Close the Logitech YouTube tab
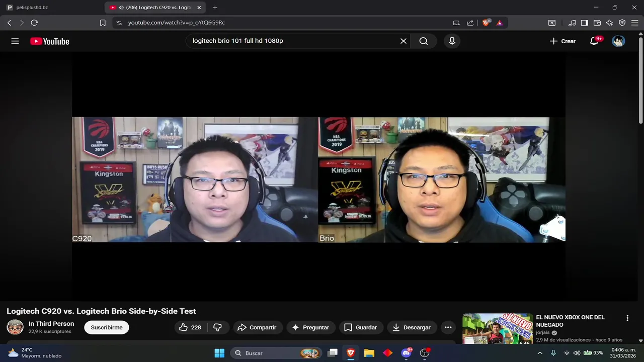The image size is (644, 362). [x=199, y=8]
